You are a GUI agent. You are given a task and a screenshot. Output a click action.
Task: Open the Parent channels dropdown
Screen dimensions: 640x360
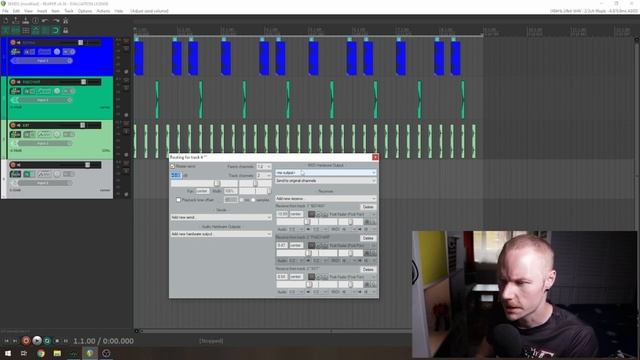click(x=263, y=167)
